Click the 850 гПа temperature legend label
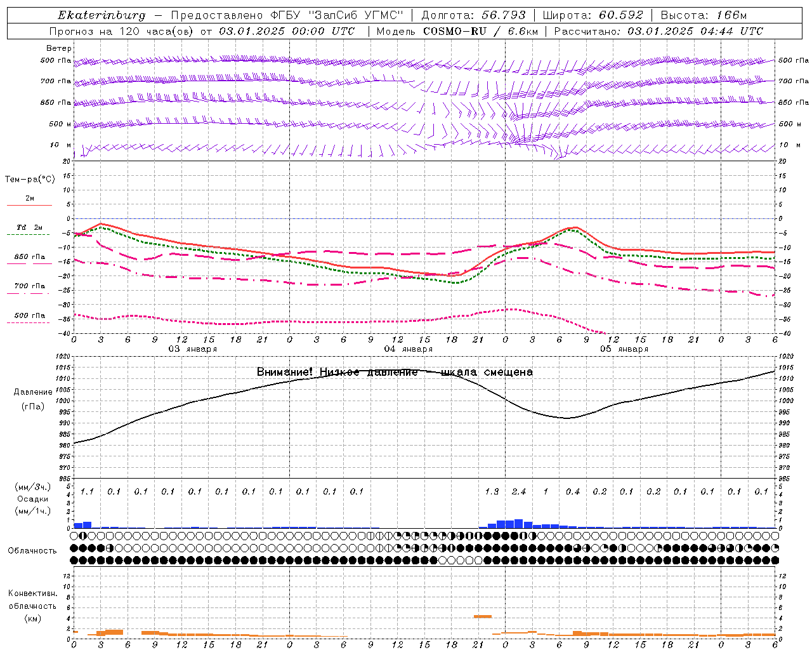812x650 pixels. 30,257
